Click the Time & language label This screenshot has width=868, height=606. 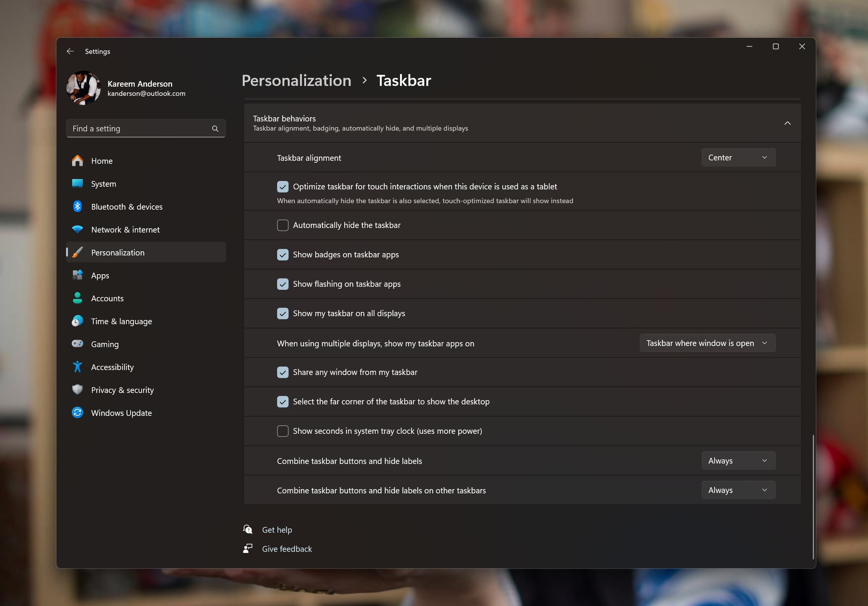121,321
